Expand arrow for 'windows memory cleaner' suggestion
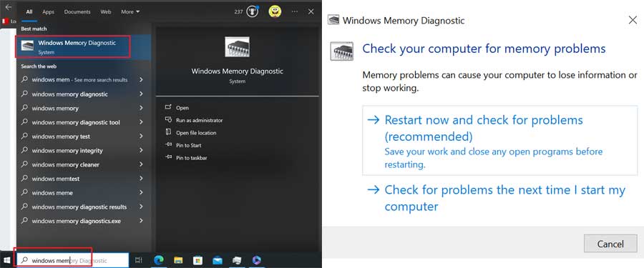 click(141, 164)
